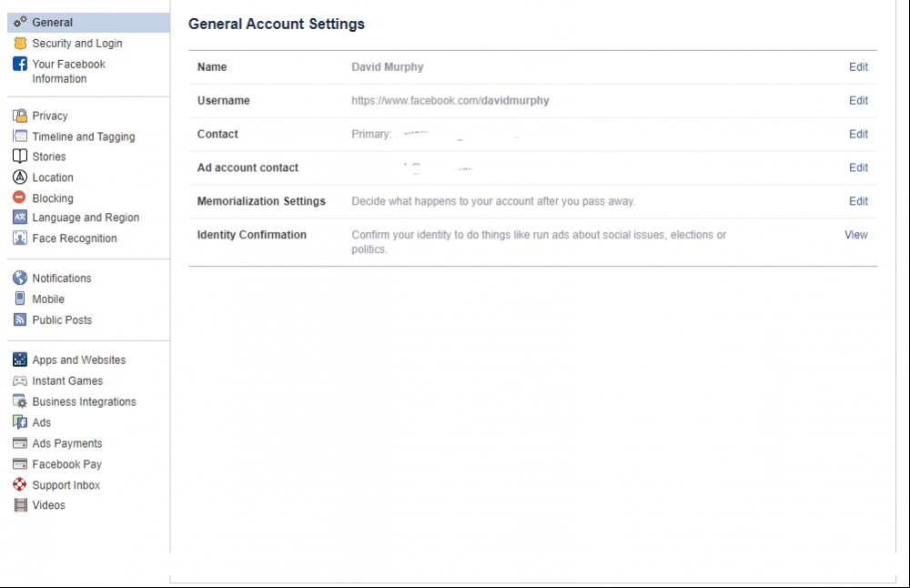Screen dimensions: 910x588
Task: Click the red Blocking icon
Action: [20, 198]
